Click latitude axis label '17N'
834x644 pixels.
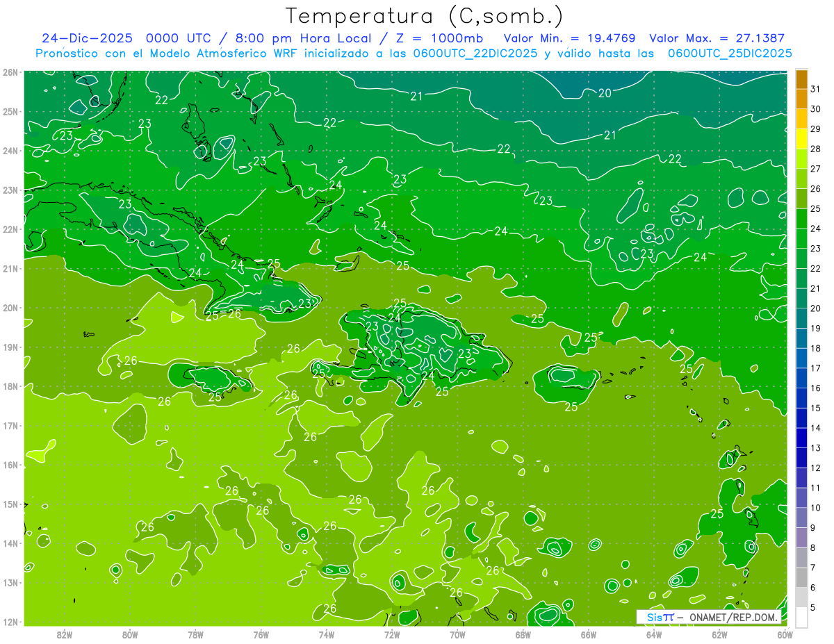point(10,425)
